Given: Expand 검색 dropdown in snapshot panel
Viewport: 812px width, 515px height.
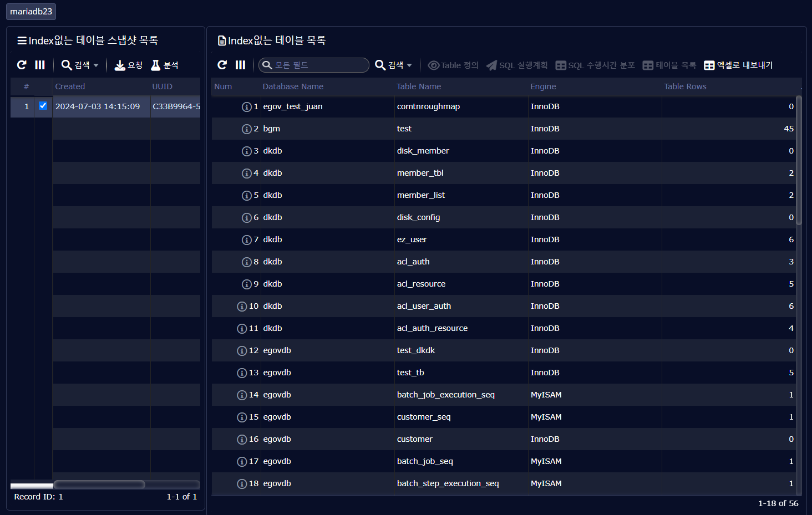Looking at the screenshot, I should (x=80, y=65).
